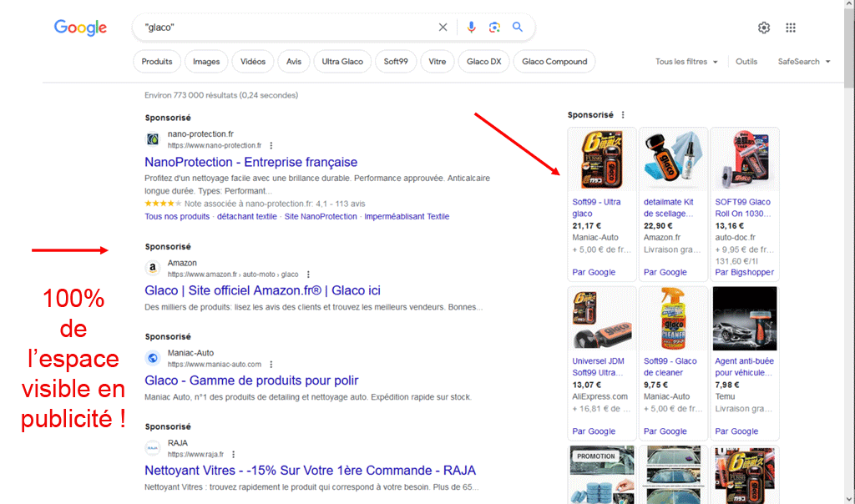Screen dimensions: 855x504
Task: Click the Soft99 Ultra glaco product thumbnail
Action: (x=601, y=159)
